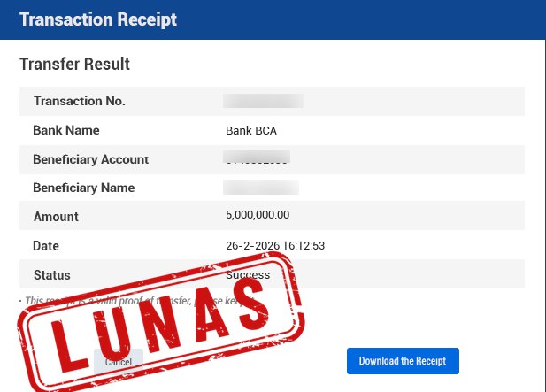This screenshot has width=546, height=392.
Task: Select the Bank Name label
Action: (x=66, y=130)
